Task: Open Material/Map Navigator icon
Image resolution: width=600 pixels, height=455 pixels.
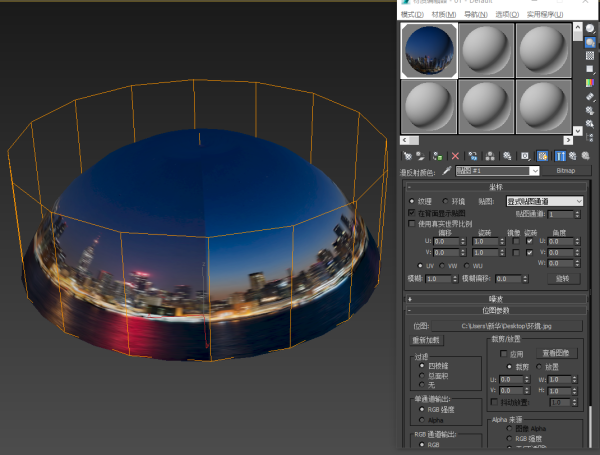Action: pyautogui.click(x=590, y=137)
